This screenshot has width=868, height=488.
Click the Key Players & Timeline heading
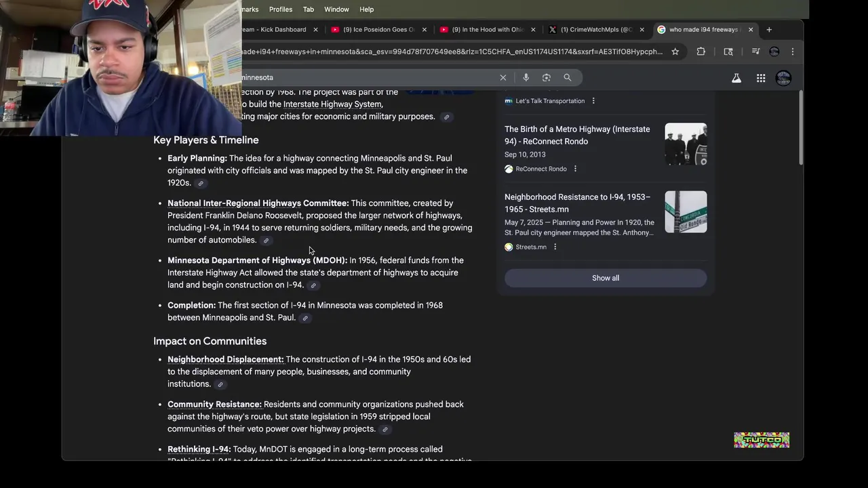(206, 140)
